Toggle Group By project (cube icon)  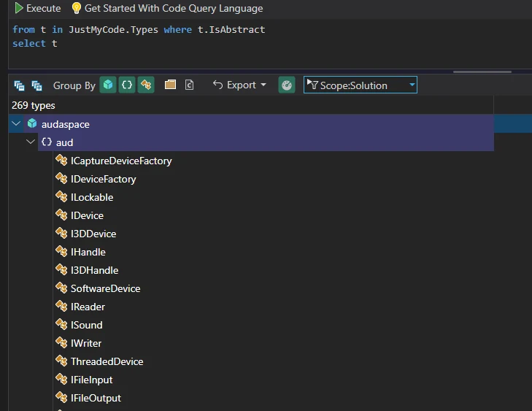coord(108,85)
